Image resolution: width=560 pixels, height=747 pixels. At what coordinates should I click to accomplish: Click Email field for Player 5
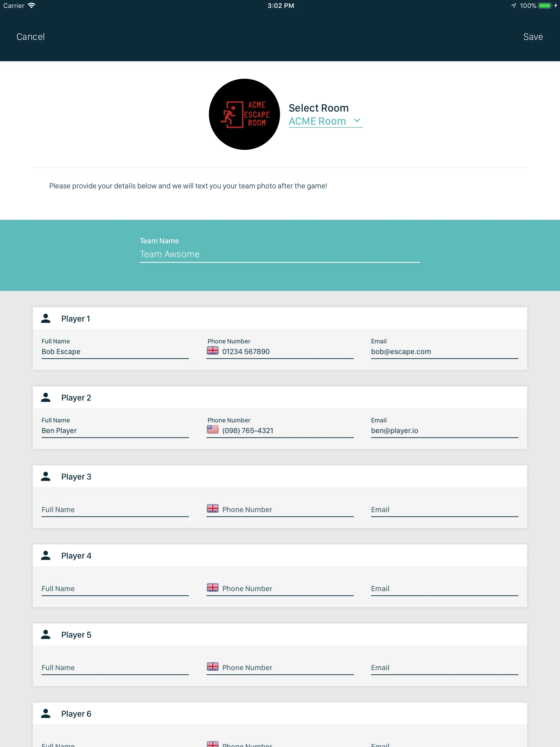(444, 668)
